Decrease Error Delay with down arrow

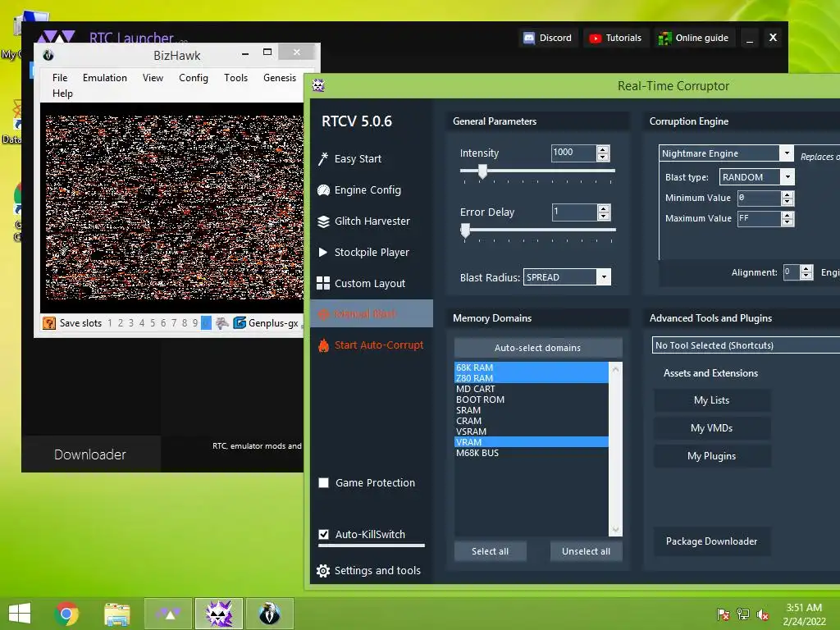604,216
